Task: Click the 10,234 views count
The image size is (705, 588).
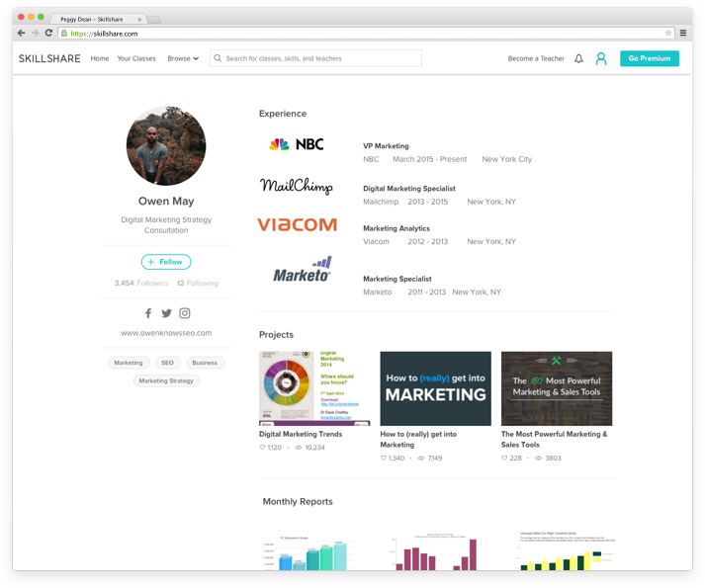Action: point(314,448)
